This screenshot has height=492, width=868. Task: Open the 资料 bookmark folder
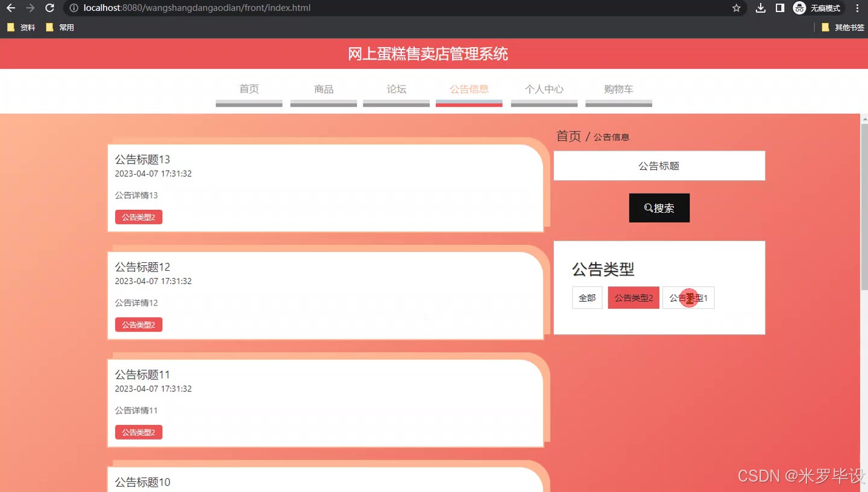21,27
